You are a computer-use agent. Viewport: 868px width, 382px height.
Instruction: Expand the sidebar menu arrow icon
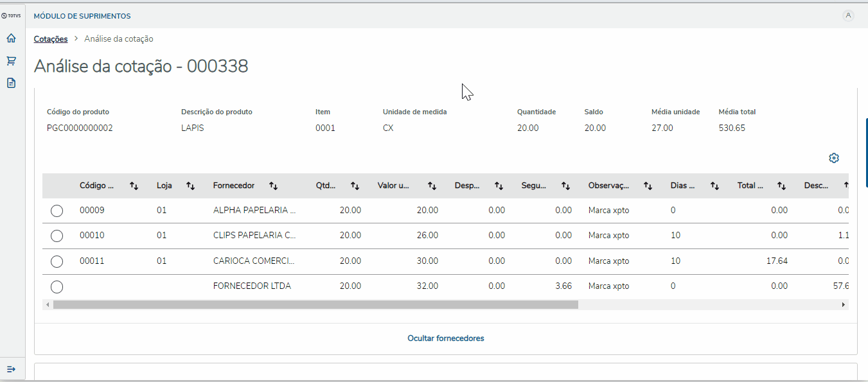click(x=11, y=369)
